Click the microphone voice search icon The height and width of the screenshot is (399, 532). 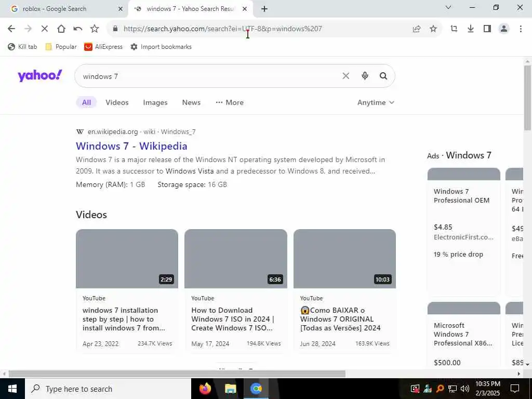pos(365,76)
